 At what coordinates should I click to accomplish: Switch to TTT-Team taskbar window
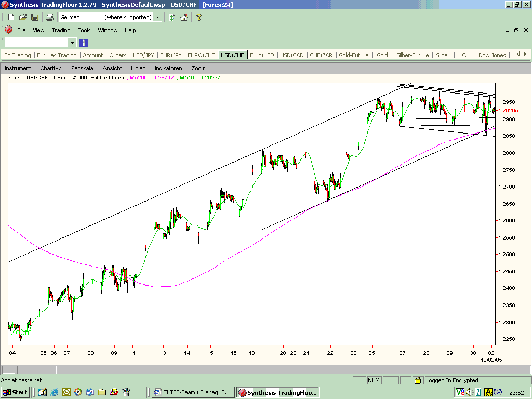coord(193,393)
